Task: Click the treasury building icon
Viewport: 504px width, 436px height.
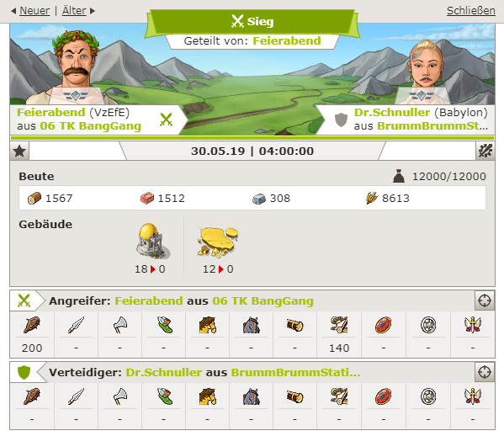Action: point(152,242)
